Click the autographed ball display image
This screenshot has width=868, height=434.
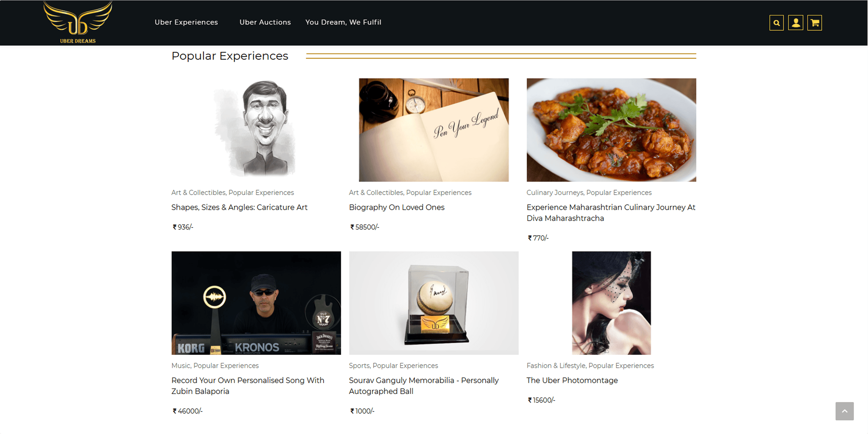(x=434, y=303)
